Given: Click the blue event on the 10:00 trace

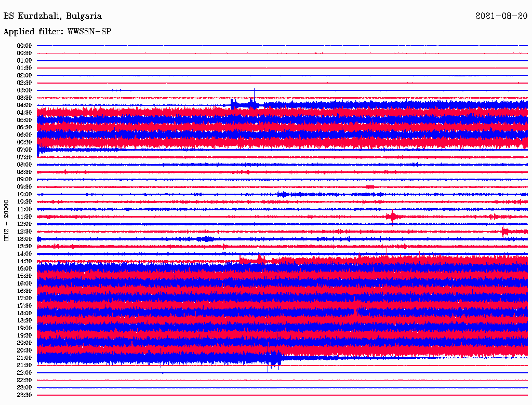Looking at the screenshot, I should (290, 194).
